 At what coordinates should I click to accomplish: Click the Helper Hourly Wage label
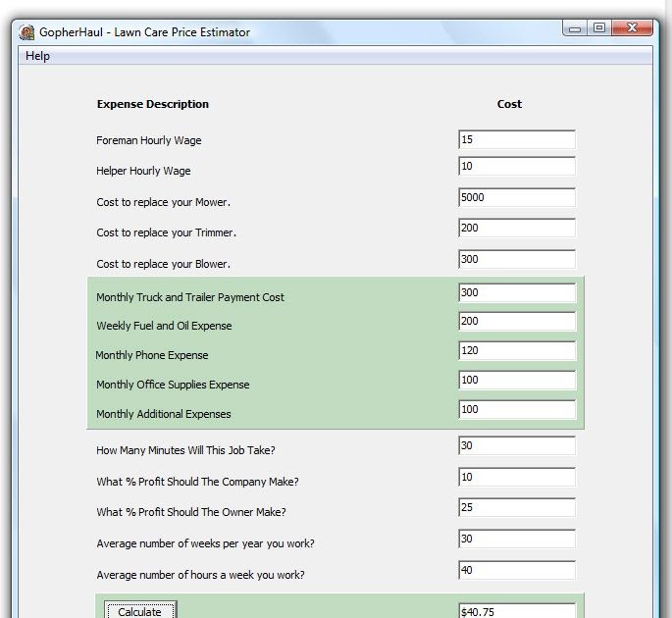[x=143, y=171]
